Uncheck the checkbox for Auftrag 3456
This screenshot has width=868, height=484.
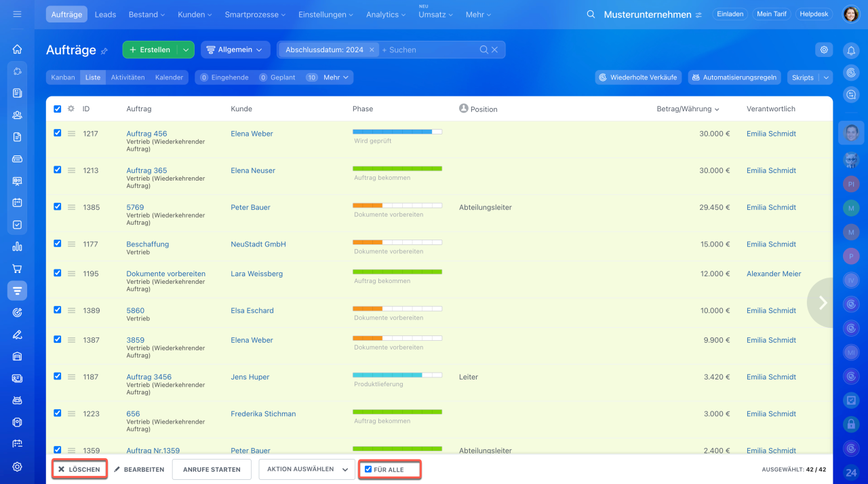pyautogui.click(x=57, y=376)
